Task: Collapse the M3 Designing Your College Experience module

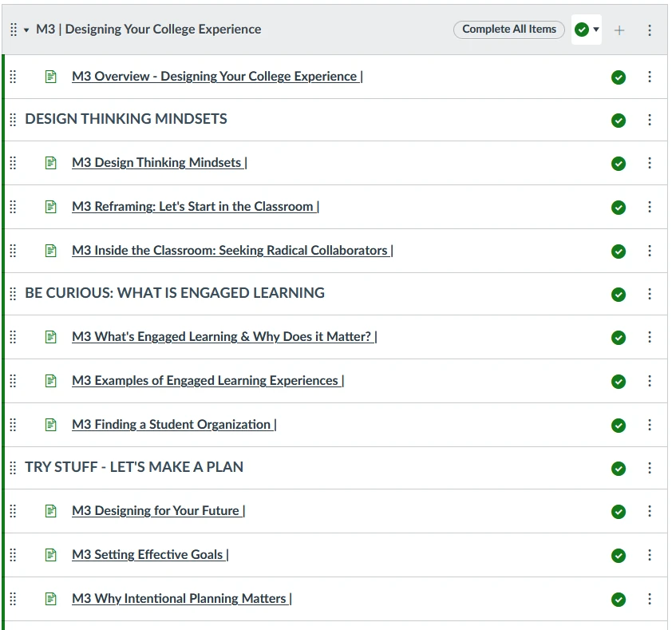Action: tap(26, 30)
